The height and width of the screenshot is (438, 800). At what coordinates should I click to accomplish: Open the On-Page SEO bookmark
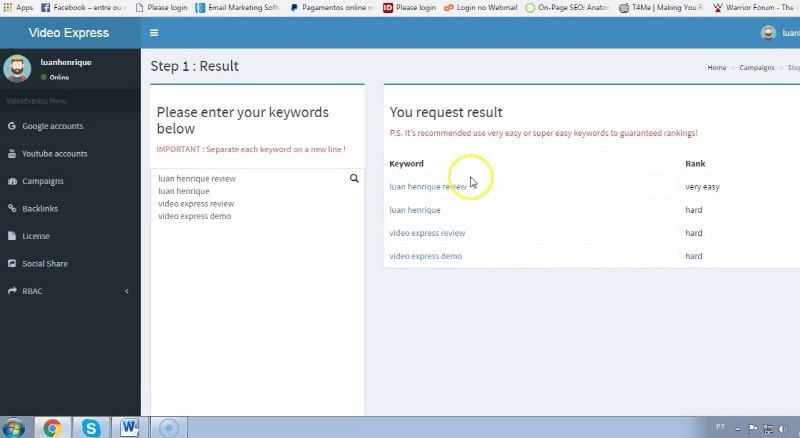point(567,8)
